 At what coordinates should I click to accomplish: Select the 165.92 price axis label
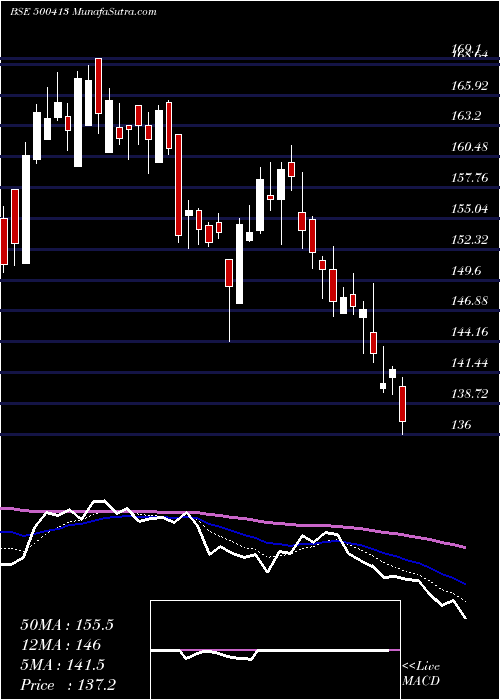(x=470, y=85)
